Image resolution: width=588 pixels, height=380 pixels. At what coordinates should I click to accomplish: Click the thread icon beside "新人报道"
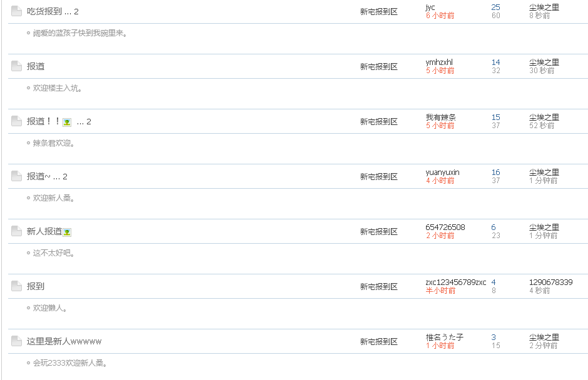click(16, 231)
